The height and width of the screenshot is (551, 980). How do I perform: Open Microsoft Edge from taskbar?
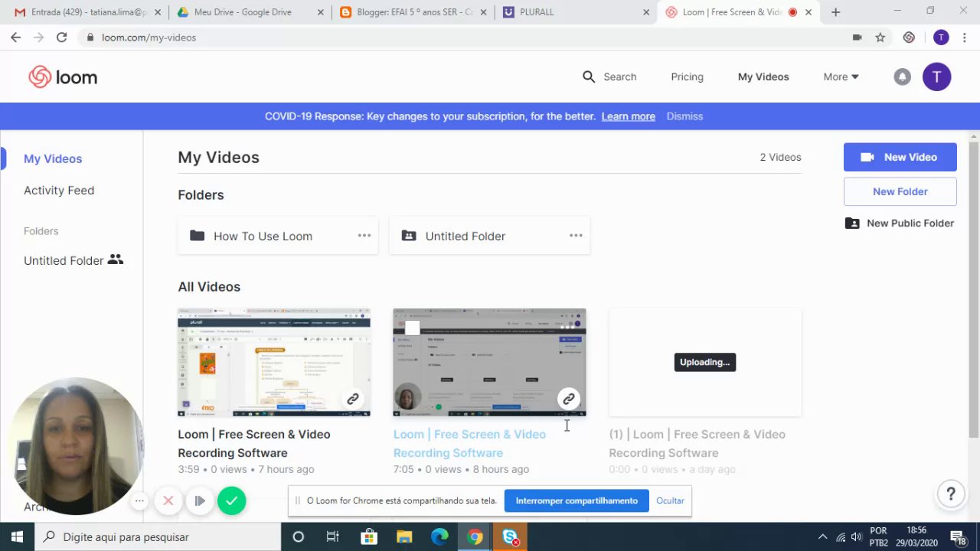(439, 536)
